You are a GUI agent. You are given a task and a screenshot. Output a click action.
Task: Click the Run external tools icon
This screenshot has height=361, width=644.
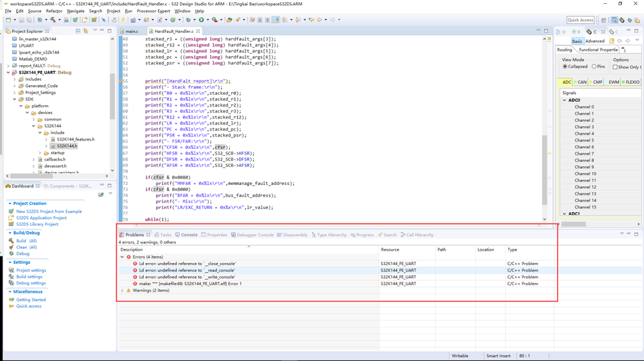[x=215, y=20]
